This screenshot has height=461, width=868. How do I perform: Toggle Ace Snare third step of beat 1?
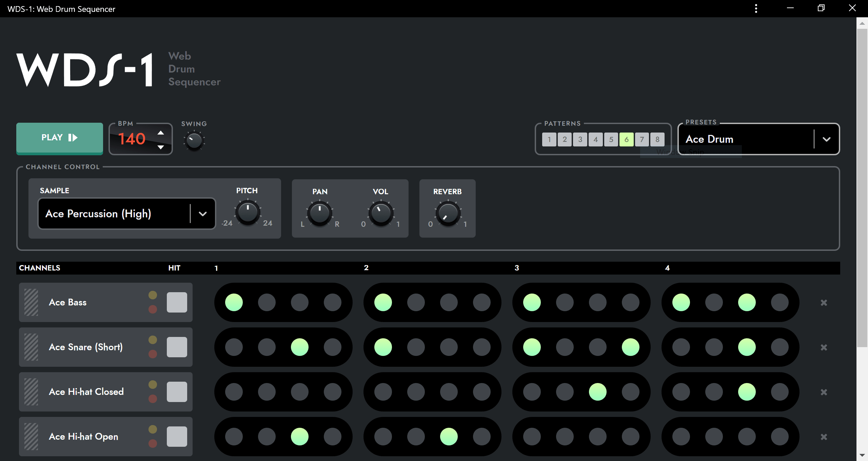300,347
